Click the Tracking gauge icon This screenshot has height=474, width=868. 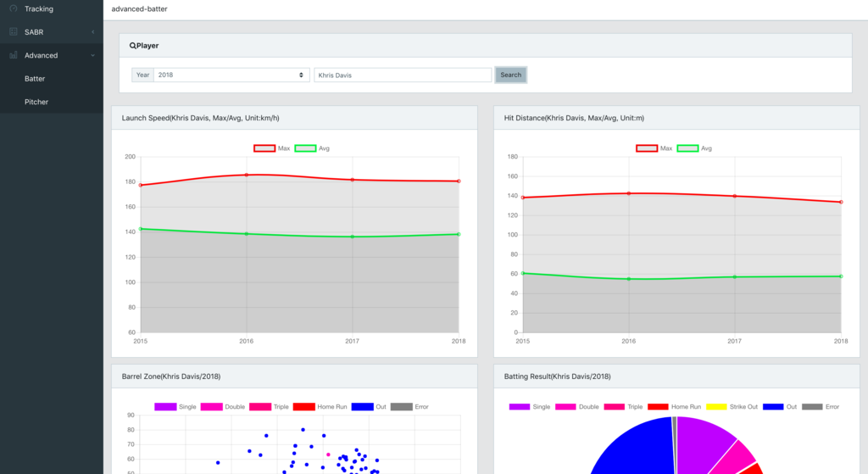14,8
